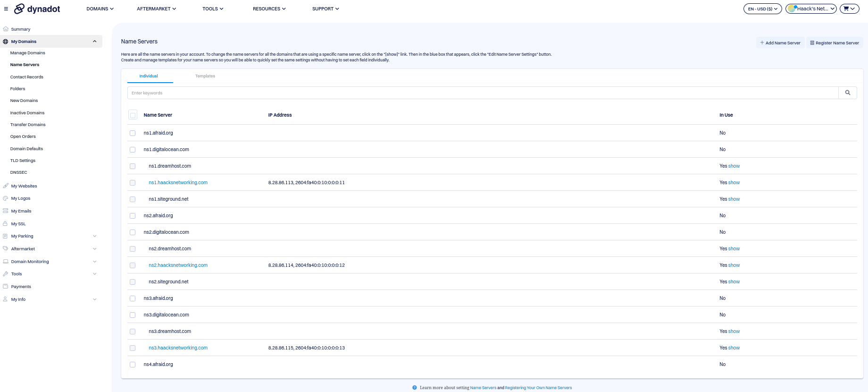
Task: Open the AFTERMARKET menu
Action: tap(156, 9)
